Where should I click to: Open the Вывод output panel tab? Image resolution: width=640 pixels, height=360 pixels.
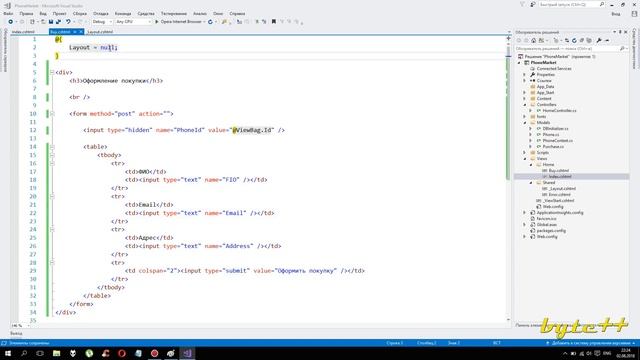point(16,333)
